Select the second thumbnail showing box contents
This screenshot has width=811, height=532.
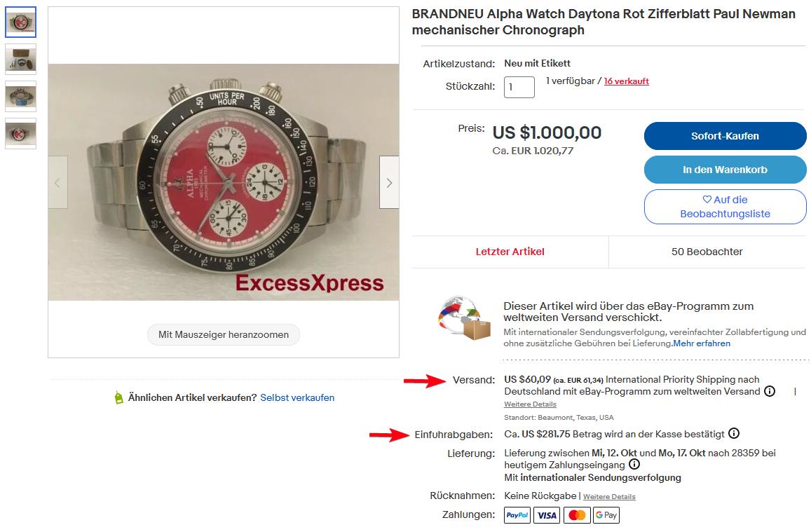point(21,59)
